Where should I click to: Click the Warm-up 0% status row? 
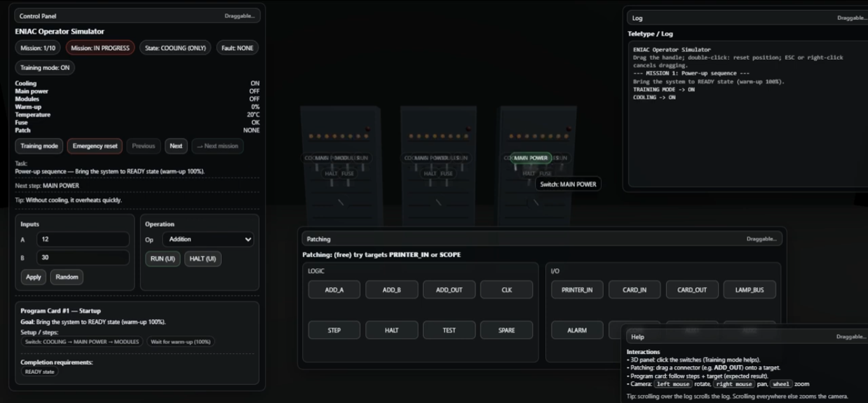coord(137,107)
